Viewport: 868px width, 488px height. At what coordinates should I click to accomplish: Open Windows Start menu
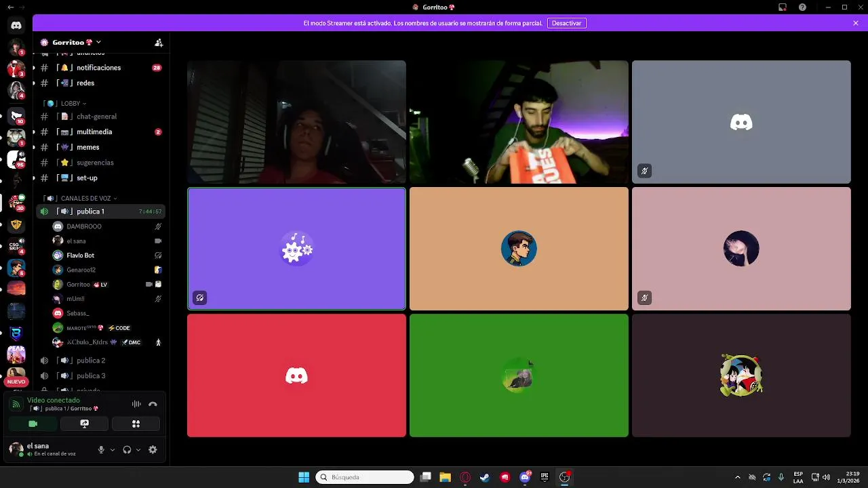point(304,477)
